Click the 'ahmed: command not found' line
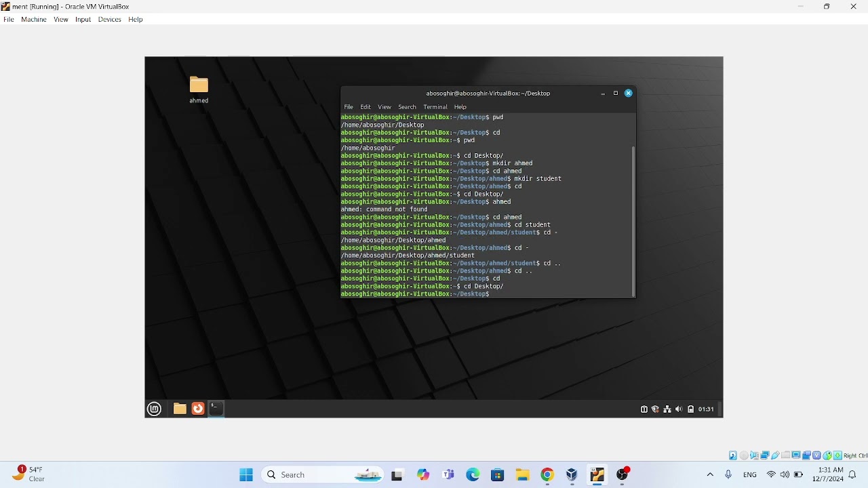 (384, 209)
